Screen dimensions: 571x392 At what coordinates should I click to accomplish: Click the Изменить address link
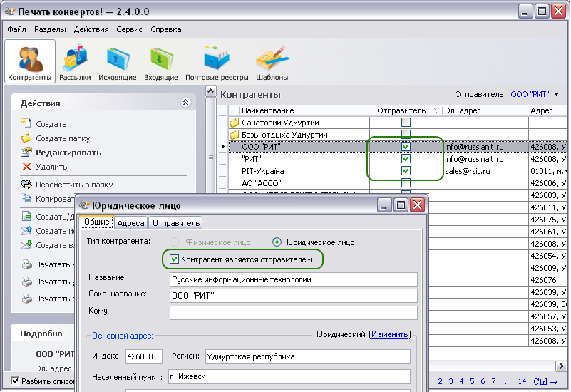click(389, 334)
